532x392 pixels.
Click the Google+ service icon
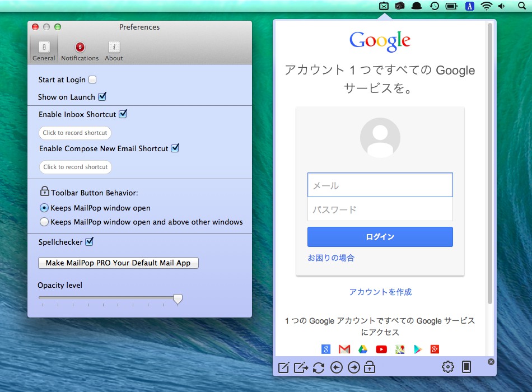(x=435, y=349)
